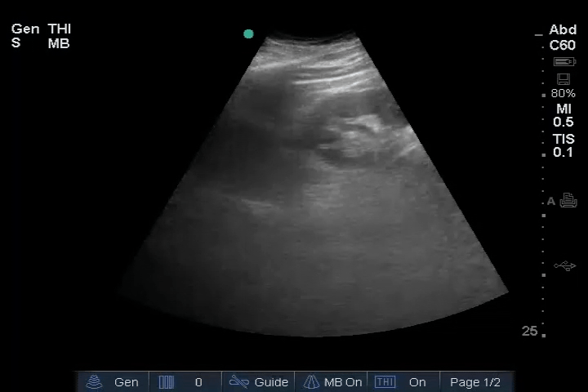Change the Gen optimization setting
Image resolution: width=588 pixels, height=392 pixels.
[126, 381]
